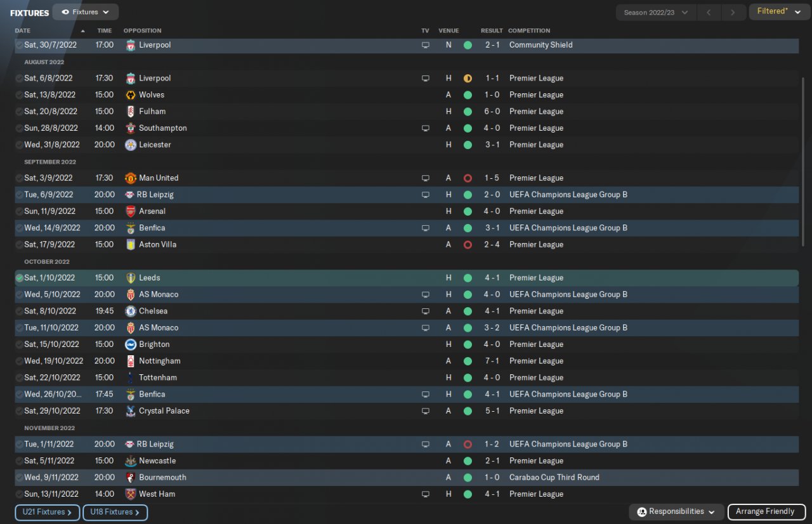Click orange draw indicator on Liverpool league match

click(468, 79)
